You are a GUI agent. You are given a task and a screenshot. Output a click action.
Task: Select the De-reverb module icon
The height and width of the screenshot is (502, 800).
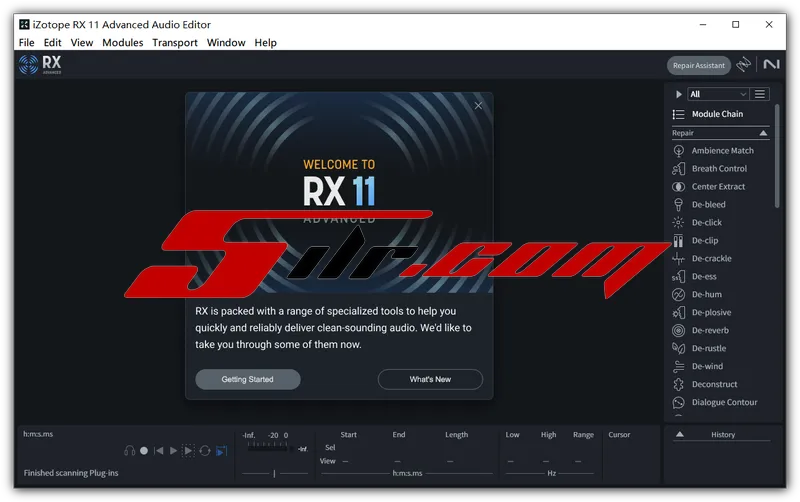[x=679, y=331]
